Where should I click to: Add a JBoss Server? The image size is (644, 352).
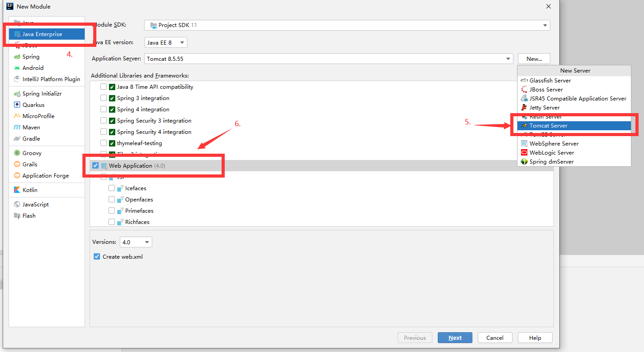point(574,89)
